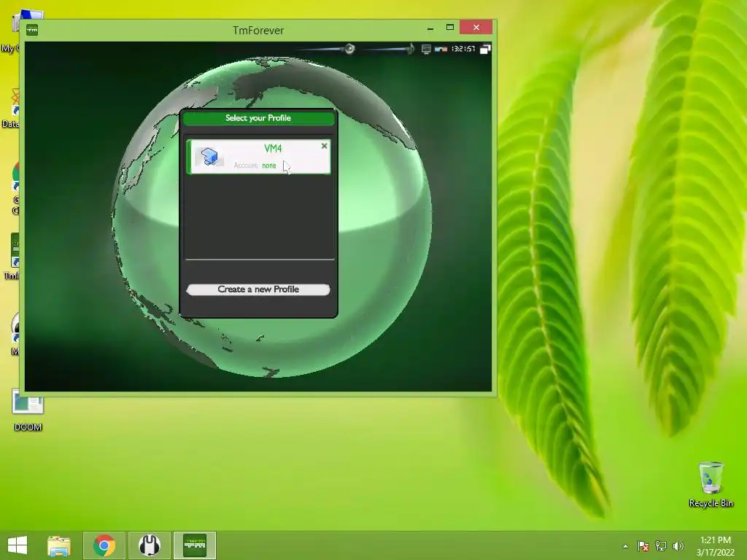The height and width of the screenshot is (560, 747).
Task: Click the Account: none label on VM4
Action: [x=255, y=166]
